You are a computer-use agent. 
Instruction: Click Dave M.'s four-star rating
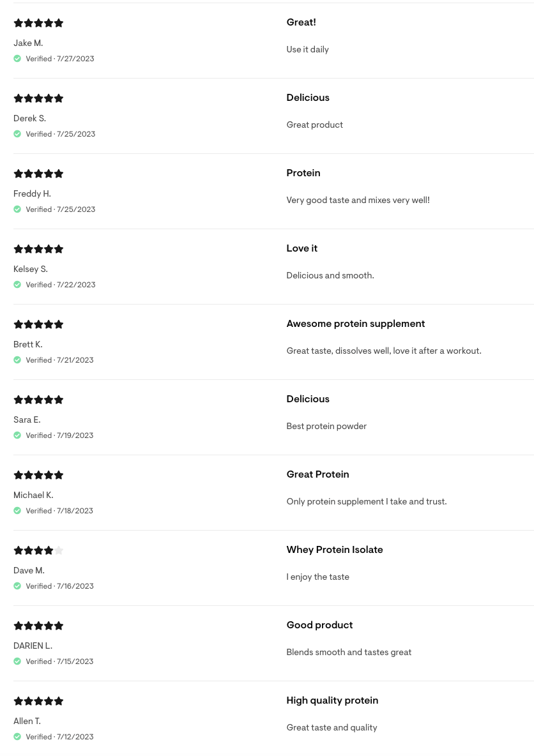pos(38,550)
